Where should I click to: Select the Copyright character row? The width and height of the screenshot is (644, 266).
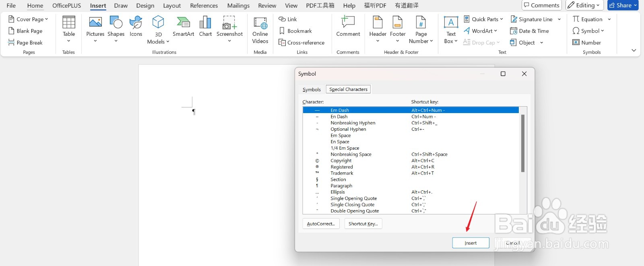point(411,161)
